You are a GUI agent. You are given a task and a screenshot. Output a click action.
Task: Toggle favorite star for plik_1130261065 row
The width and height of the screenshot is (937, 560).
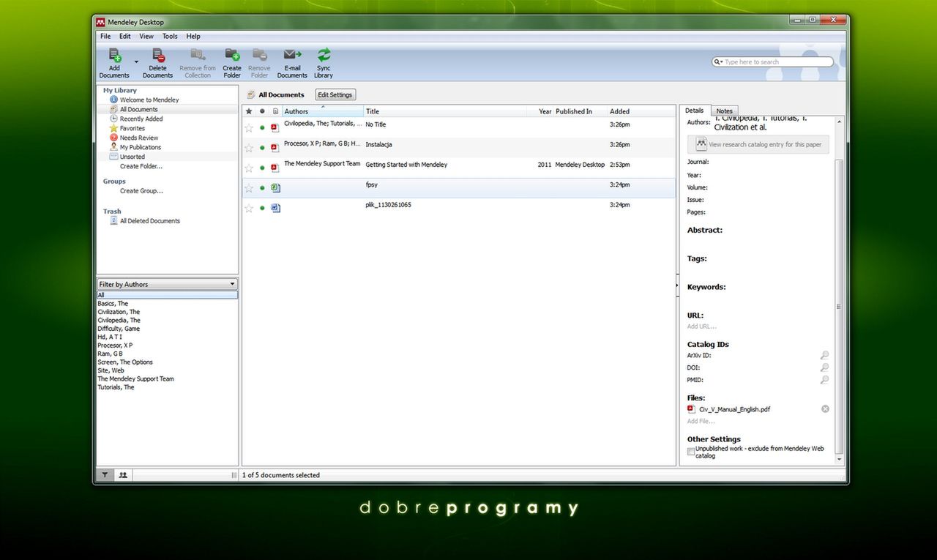pos(249,208)
